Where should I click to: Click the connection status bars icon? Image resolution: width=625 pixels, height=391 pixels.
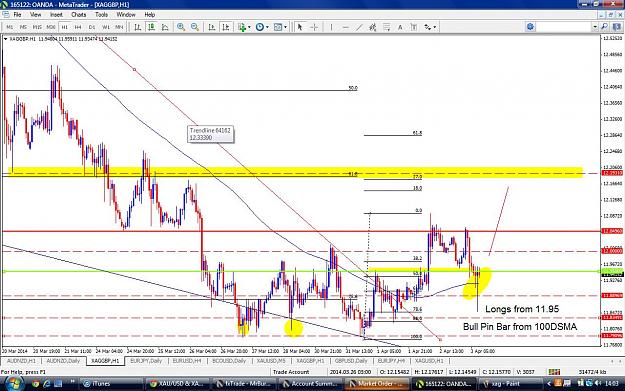click(554, 372)
